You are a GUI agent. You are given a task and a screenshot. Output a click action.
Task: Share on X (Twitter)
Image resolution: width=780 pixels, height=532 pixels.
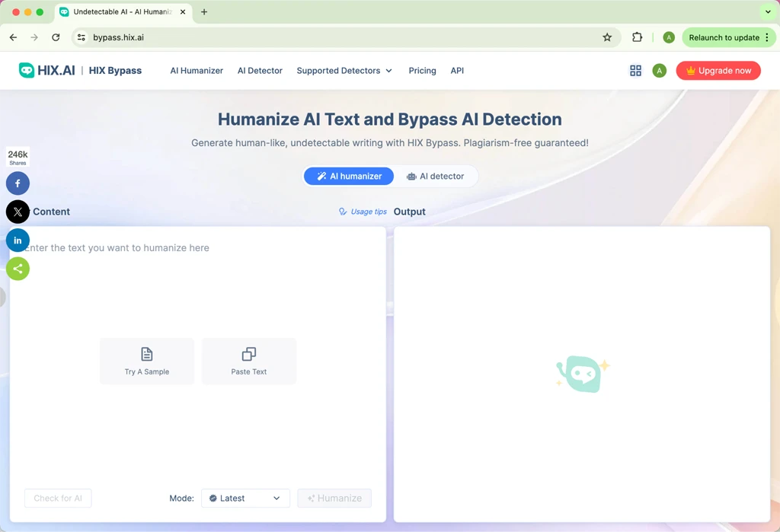click(x=18, y=212)
